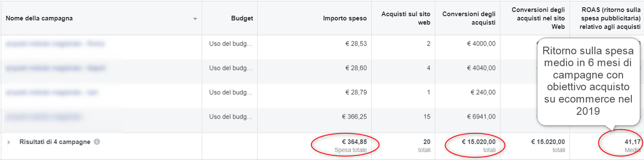
Task: Sort by the Budget column header
Action: (x=242, y=18)
